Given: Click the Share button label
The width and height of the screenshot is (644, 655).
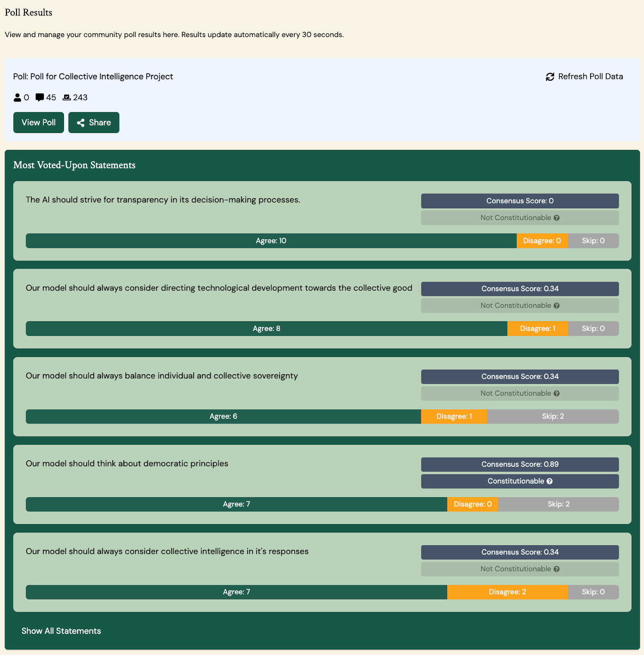Looking at the screenshot, I should click(100, 122).
